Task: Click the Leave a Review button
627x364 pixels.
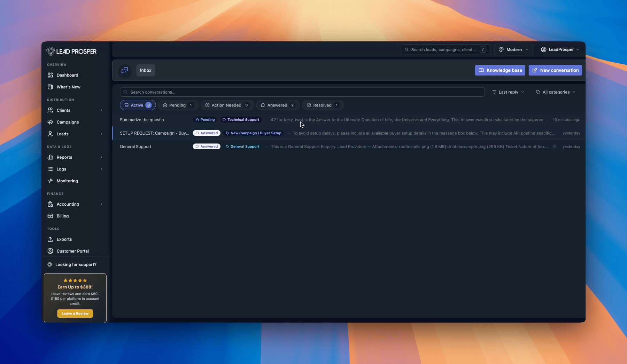Action: point(75,314)
